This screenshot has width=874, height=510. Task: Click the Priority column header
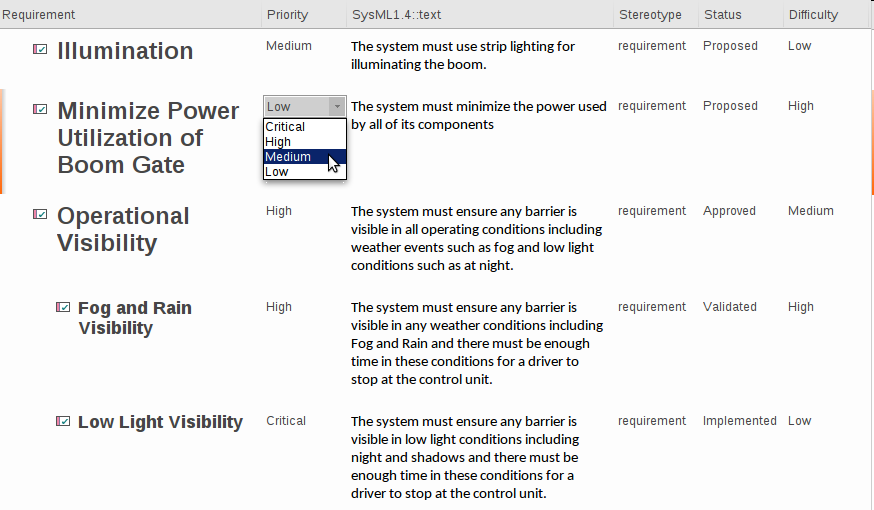pos(287,15)
